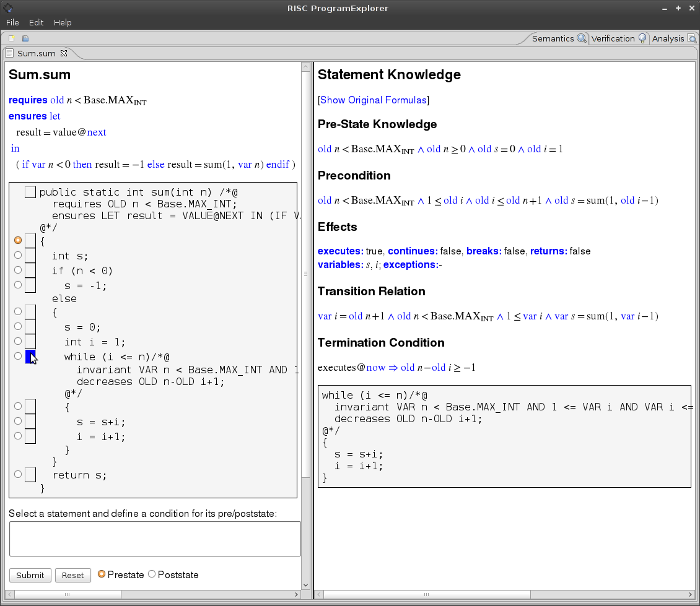This screenshot has width=700, height=606.
Task: Choose the radio button for the while statement
Action: click(18, 356)
